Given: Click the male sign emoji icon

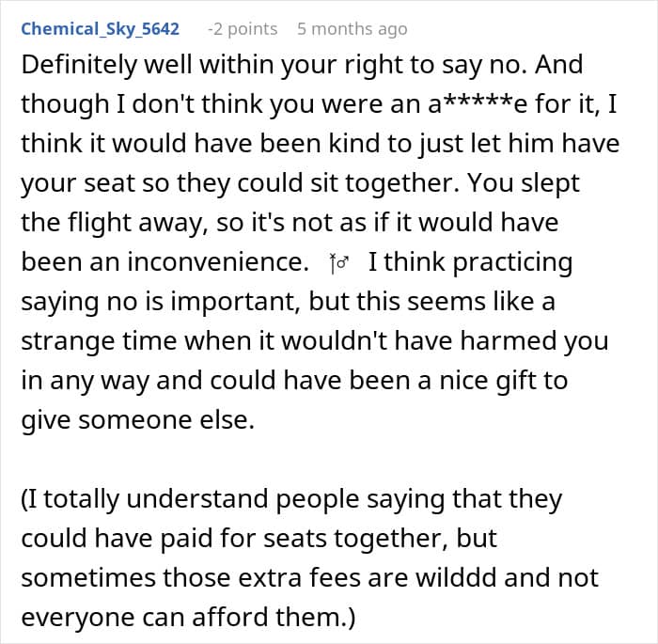Looking at the screenshot, I should click(338, 264).
